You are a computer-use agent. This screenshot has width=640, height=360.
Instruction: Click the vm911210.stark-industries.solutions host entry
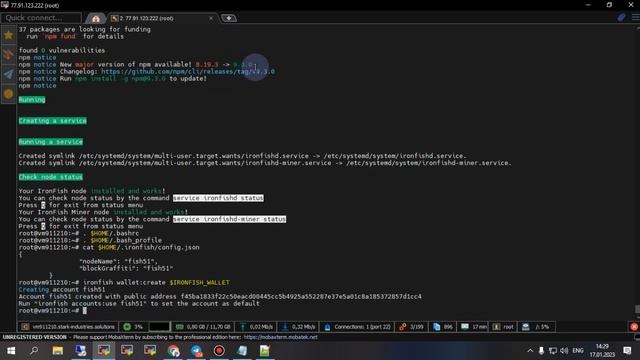(68, 327)
